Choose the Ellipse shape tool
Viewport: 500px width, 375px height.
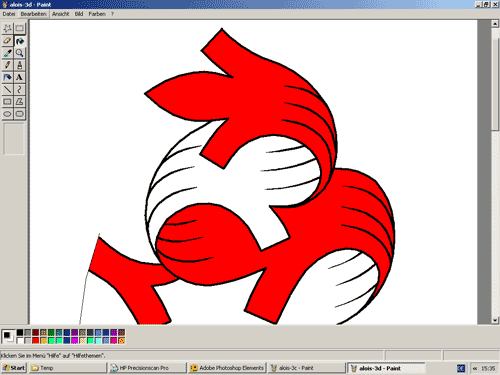click(7, 114)
